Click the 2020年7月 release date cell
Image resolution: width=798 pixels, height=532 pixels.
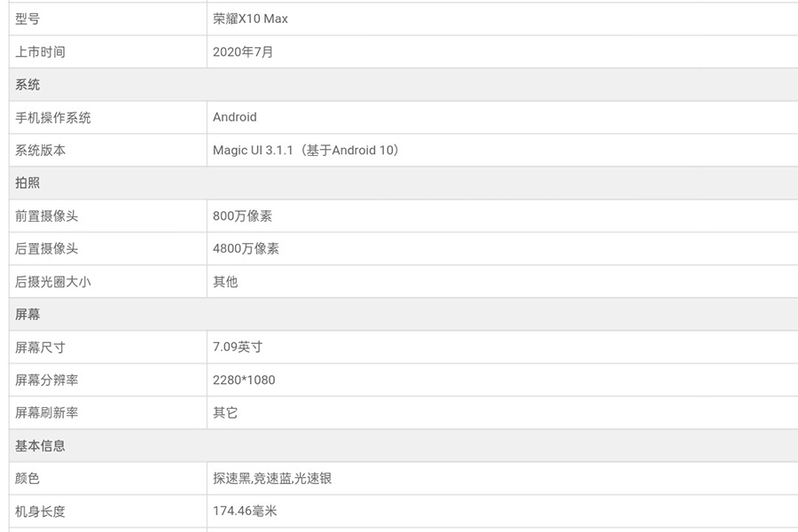point(243,51)
